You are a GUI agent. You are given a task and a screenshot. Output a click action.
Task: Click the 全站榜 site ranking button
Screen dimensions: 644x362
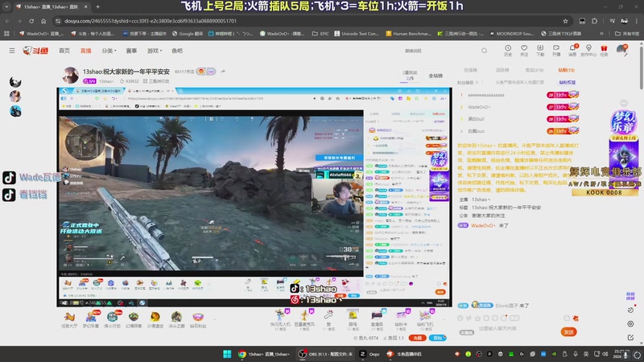point(436,76)
